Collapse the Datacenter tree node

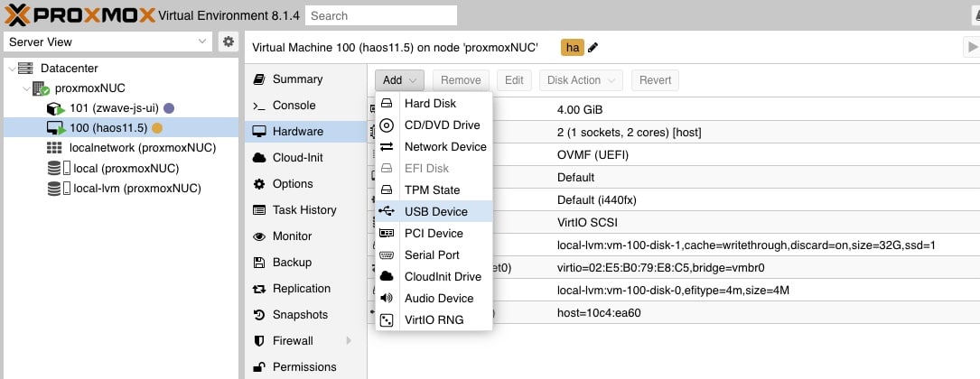(12, 68)
